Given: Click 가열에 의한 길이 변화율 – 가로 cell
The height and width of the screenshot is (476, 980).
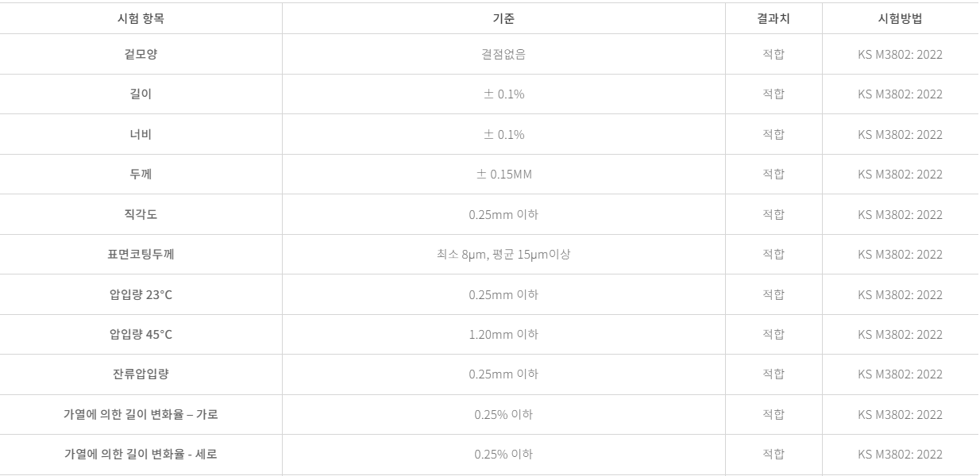Looking at the screenshot, I should point(141,414).
